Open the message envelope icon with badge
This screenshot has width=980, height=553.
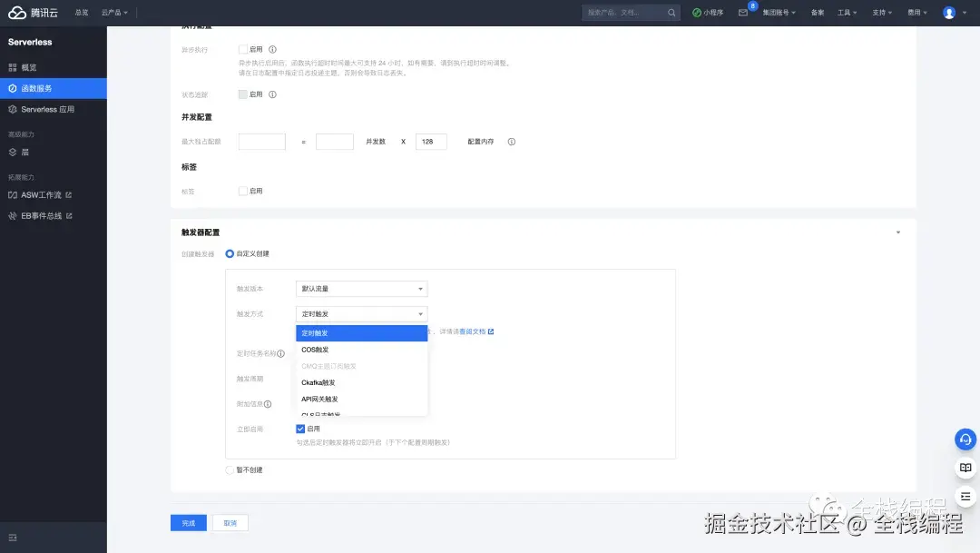(x=745, y=12)
